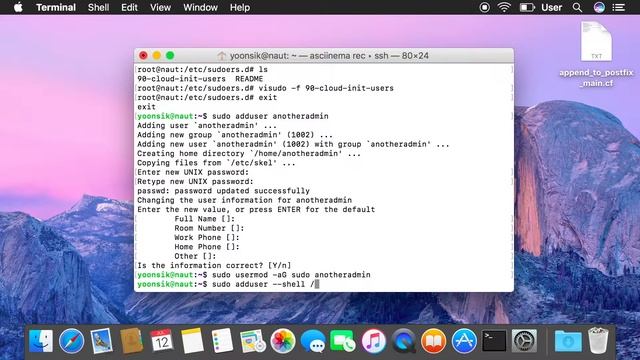This screenshot has height=360, width=640.
Task: Click the README entry in ls output
Action: (x=249, y=79)
